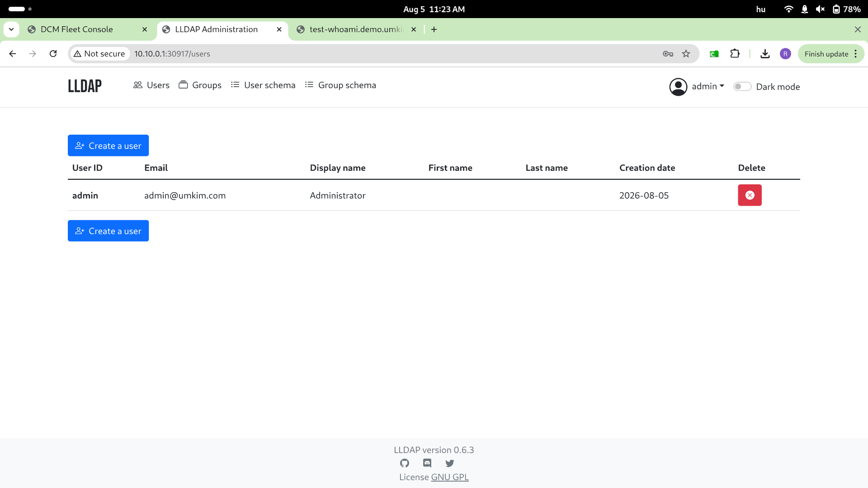Switch to test-whoami.demo tab
868x488 pixels.
tap(356, 29)
